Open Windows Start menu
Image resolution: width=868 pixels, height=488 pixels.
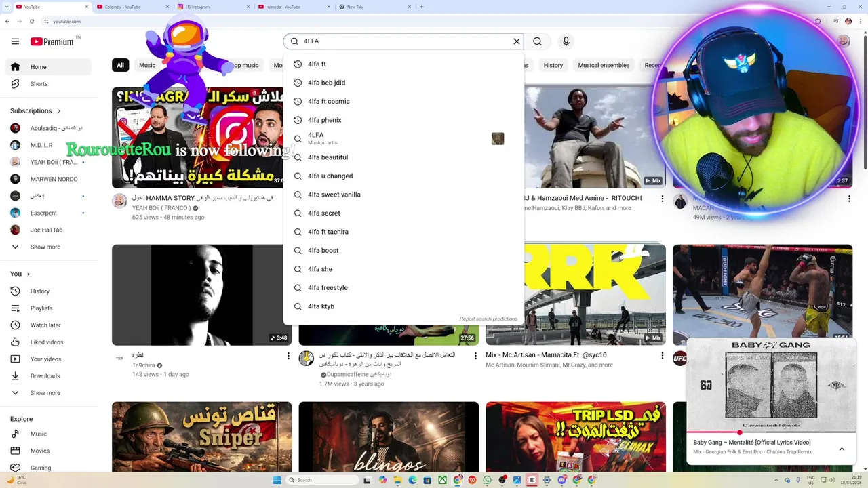[x=277, y=480]
